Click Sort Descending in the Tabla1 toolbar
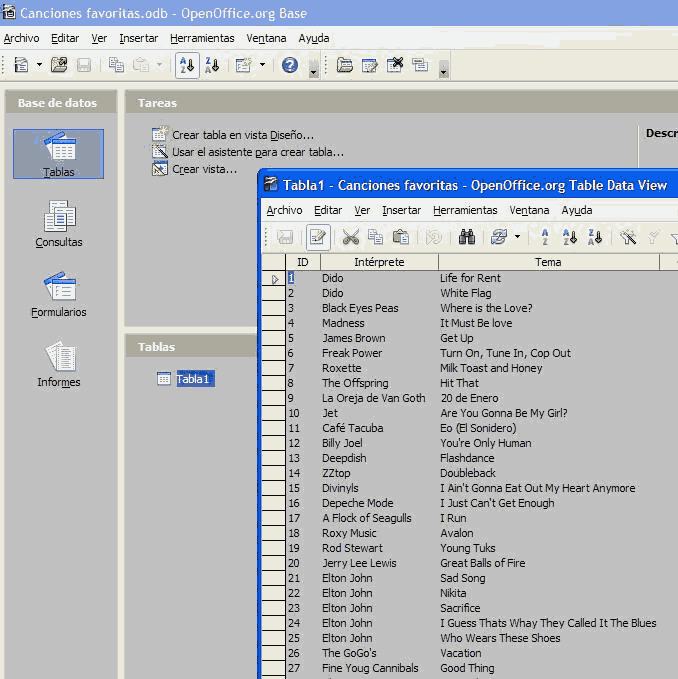 click(x=595, y=237)
